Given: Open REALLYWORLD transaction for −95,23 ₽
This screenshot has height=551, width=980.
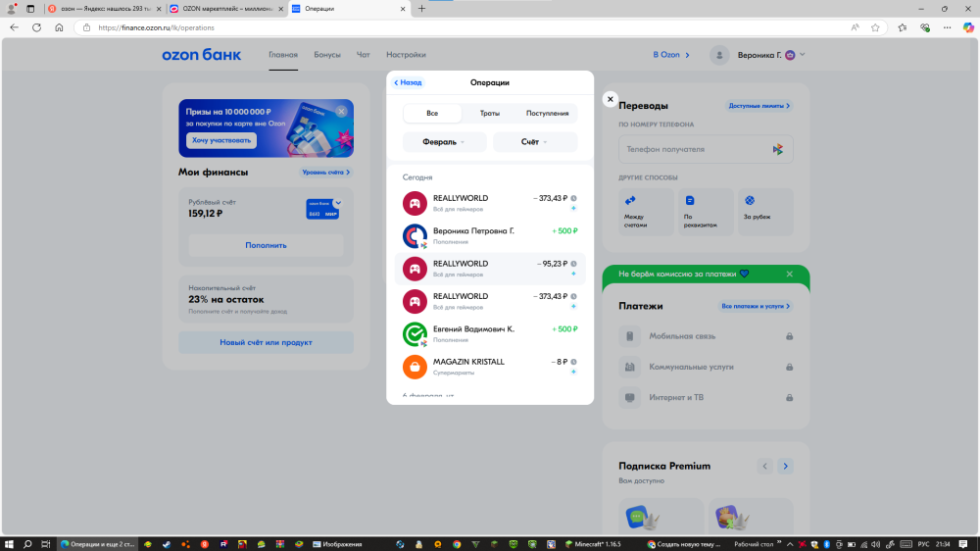Looking at the screenshot, I should 490,269.
